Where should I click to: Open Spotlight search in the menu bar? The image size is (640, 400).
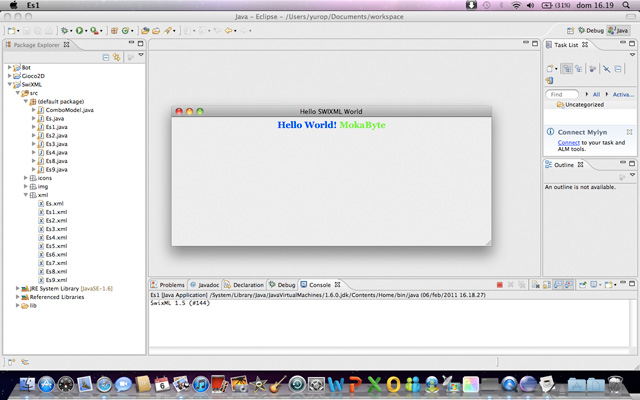click(x=626, y=5)
